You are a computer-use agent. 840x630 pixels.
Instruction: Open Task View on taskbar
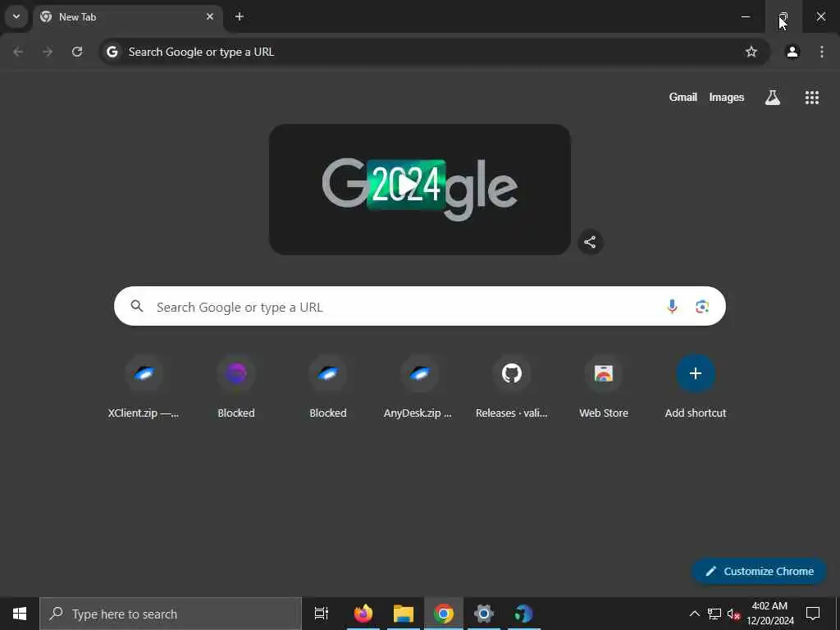(322, 614)
